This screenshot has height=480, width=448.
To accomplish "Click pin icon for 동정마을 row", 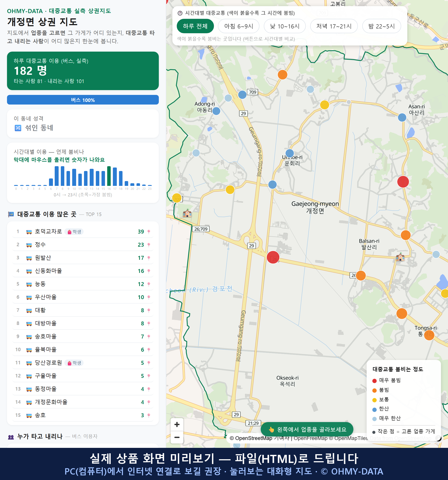I will pyautogui.click(x=149, y=389).
